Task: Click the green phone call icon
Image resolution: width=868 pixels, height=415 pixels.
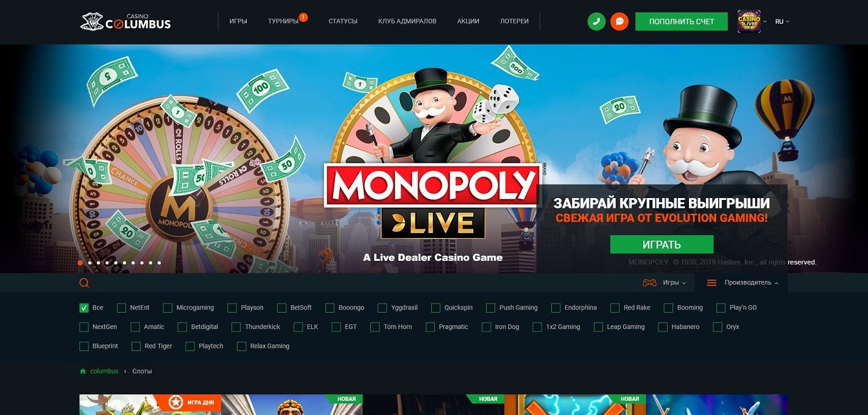Action: [x=596, y=21]
